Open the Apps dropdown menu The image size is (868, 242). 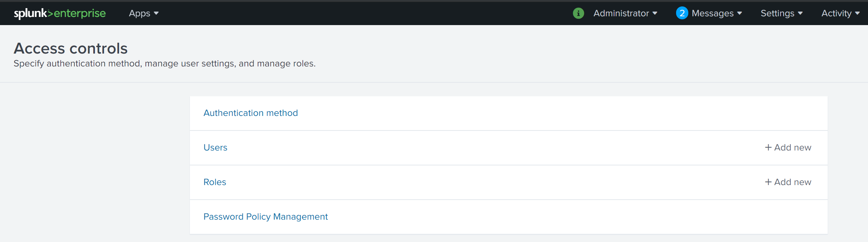coord(143,13)
